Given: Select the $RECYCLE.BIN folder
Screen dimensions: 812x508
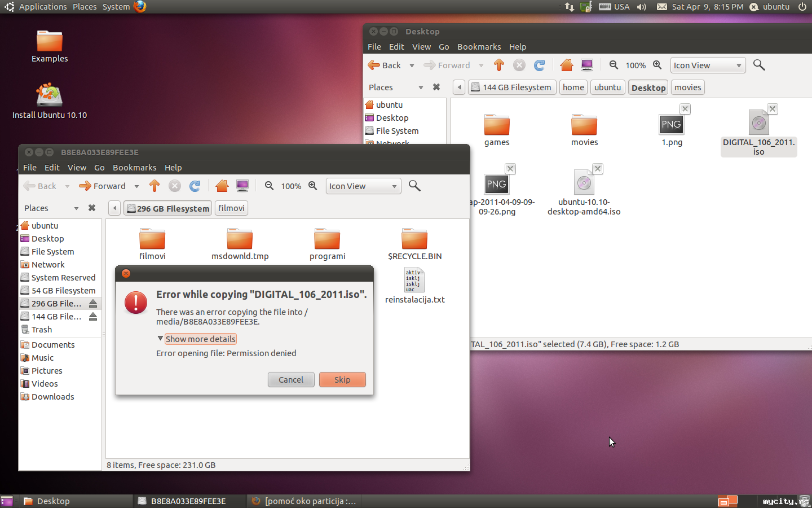Looking at the screenshot, I should coord(414,244).
